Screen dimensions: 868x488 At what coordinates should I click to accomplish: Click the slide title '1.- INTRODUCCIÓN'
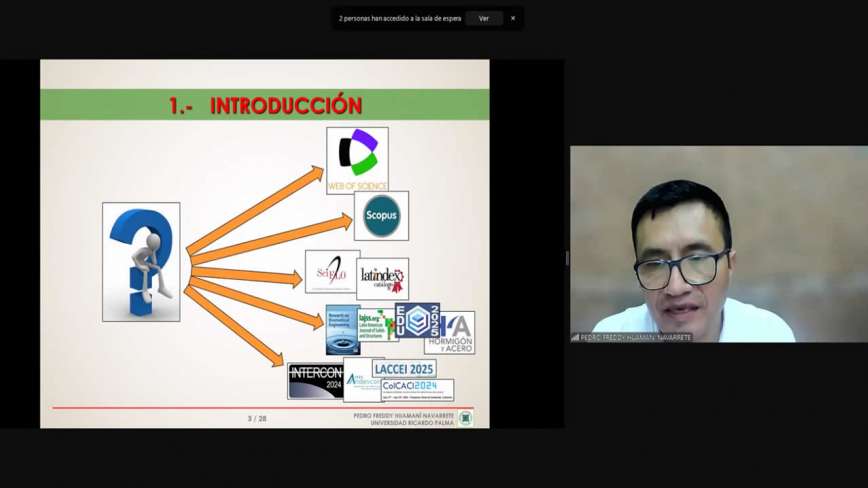tap(266, 105)
